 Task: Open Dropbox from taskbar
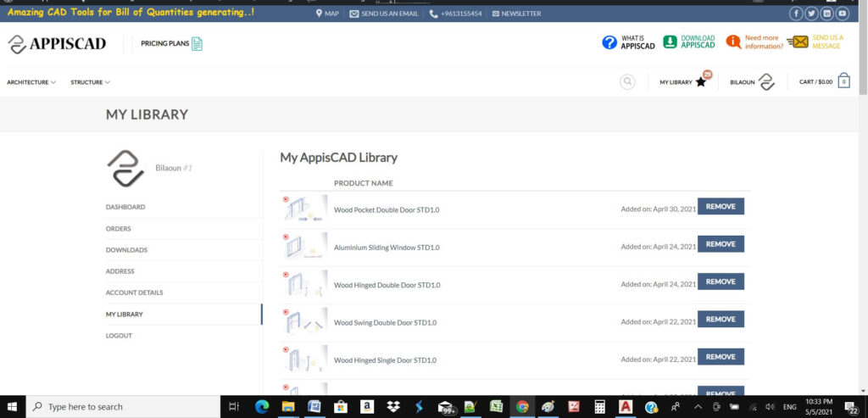tap(393, 407)
